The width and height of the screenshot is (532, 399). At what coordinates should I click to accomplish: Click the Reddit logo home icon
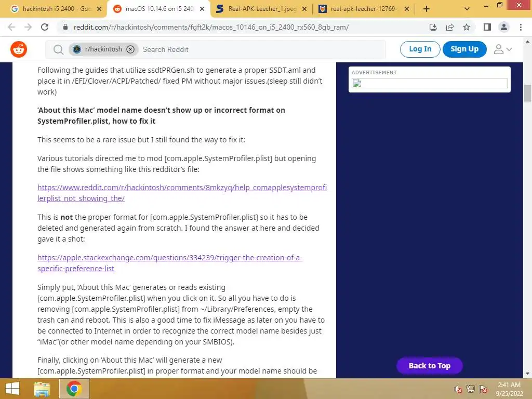(x=19, y=49)
